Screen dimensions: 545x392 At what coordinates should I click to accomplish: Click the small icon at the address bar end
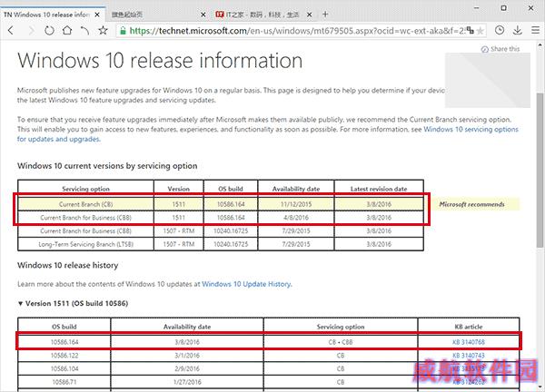pos(471,31)
